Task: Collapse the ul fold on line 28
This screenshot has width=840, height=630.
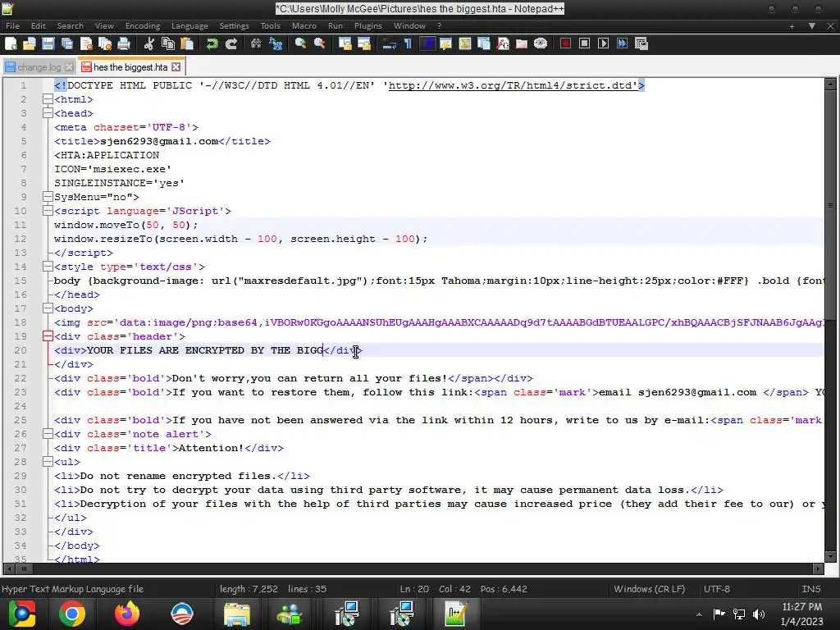Action: (x=48, y=462)
